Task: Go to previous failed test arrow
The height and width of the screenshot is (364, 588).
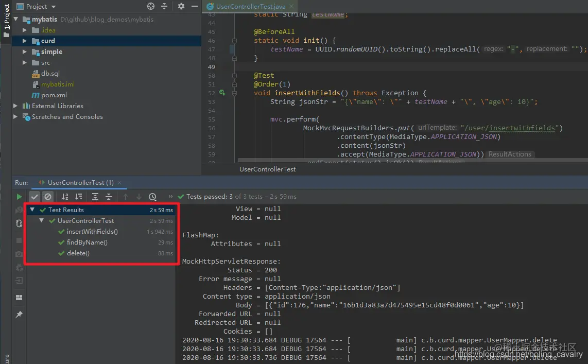Action: click(x=126, y=197)
